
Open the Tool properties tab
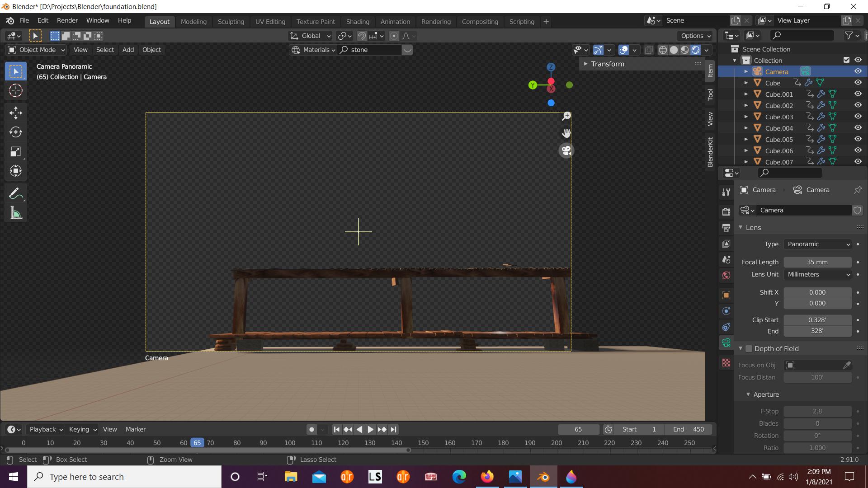point(726,192)
